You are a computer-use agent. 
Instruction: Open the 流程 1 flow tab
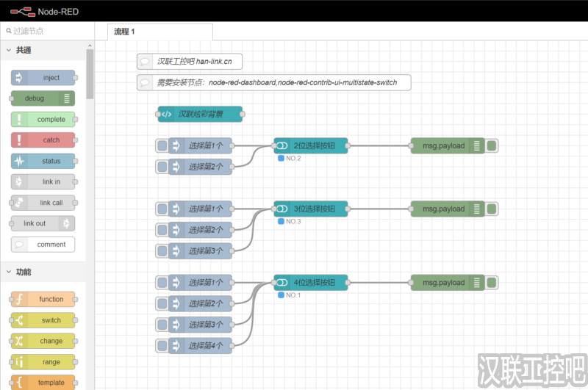tap(159, 32)
